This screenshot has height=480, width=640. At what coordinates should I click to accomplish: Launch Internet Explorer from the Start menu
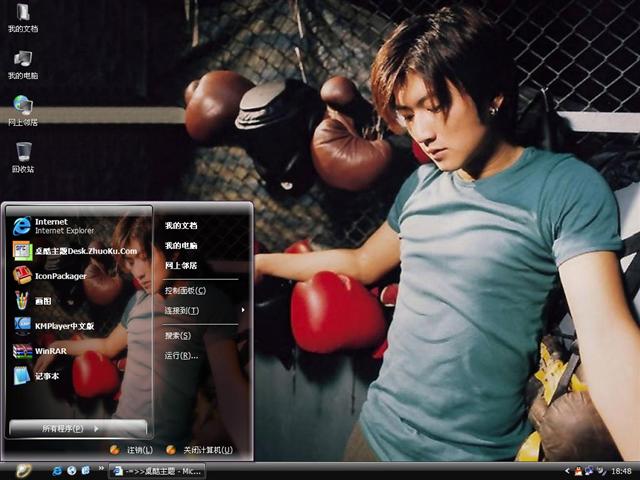click(80, 226)
